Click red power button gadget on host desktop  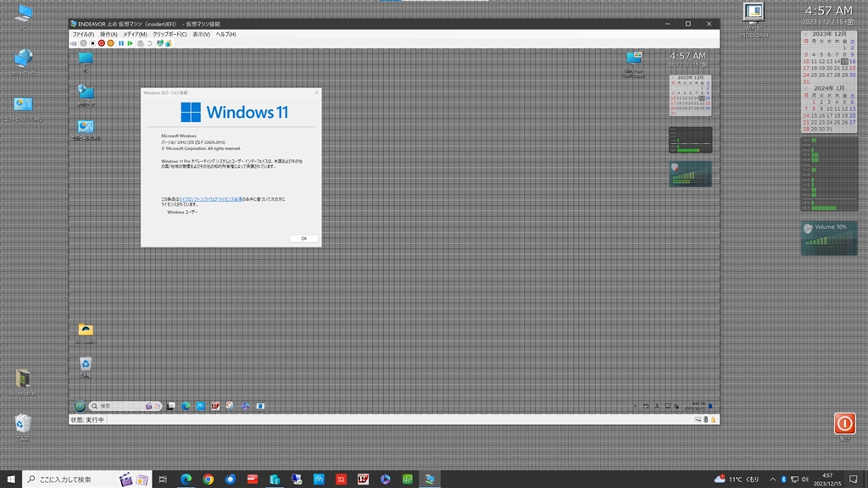click(845, 424)
